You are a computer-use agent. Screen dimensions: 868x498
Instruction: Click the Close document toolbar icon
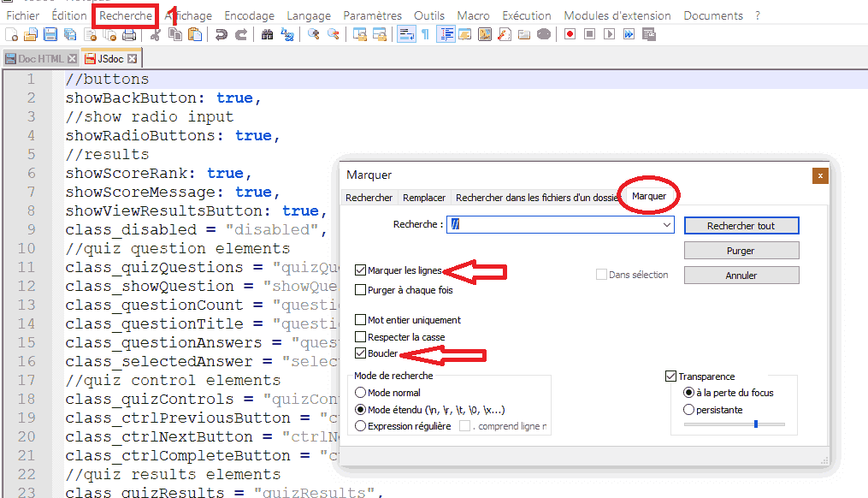tap(91, 35)
